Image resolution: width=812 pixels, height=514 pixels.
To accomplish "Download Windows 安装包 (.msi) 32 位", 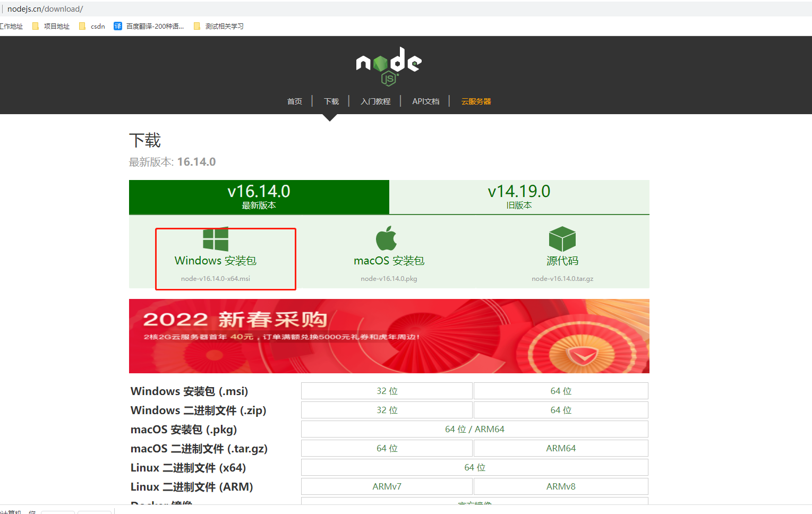I will (x=387, y=391).
